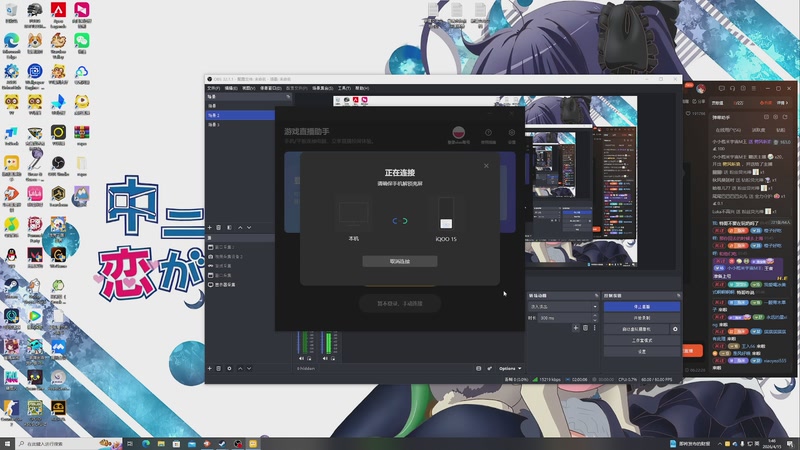The image size is (800, 450).
Task: Mute the first mixer audio channel
Action: click(x=302, y=359)
